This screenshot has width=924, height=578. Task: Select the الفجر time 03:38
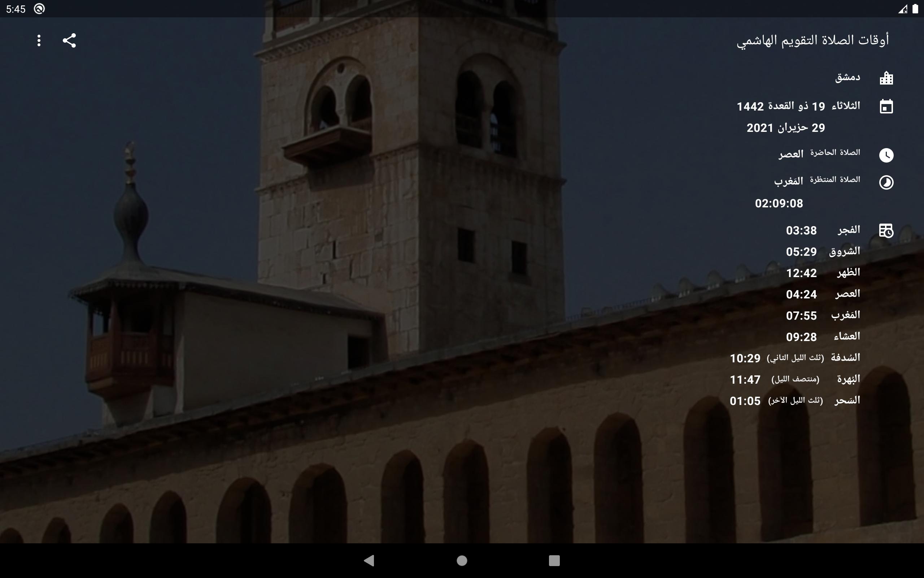(x=801, y=230)
